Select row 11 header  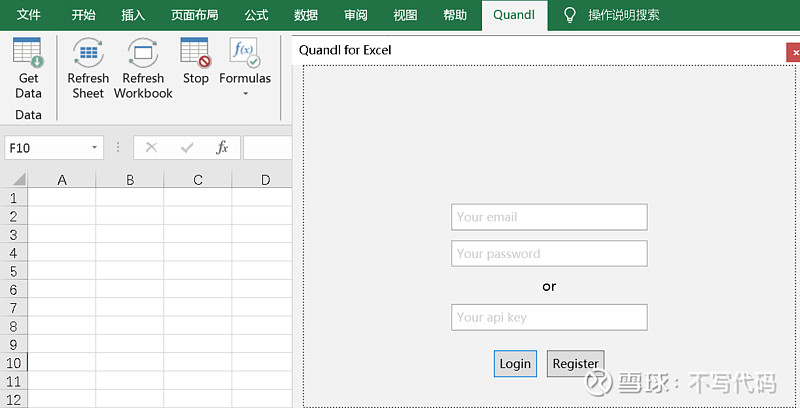13,381
